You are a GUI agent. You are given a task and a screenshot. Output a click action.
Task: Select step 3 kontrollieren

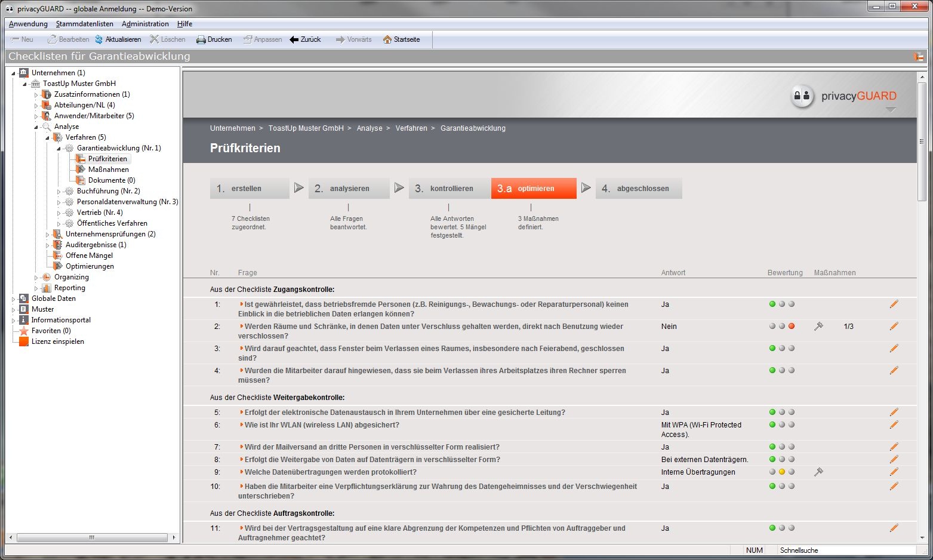(x=450, y=189)
